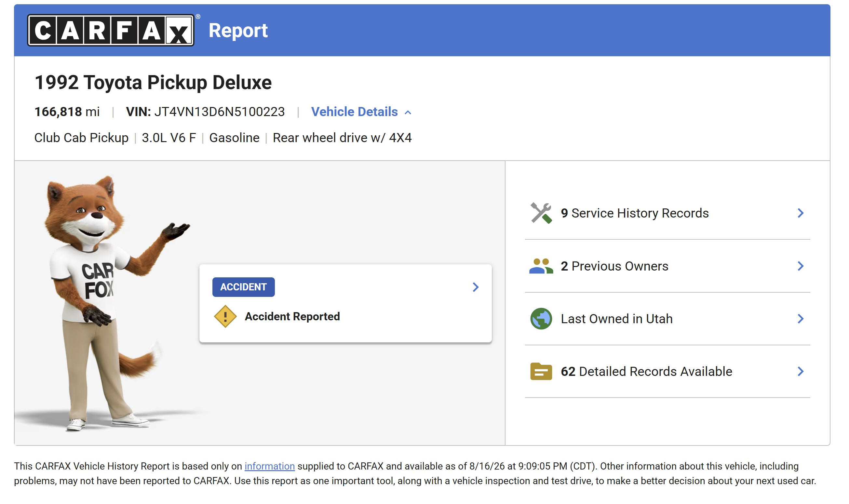Click the Vehicle Details link
This screenshot has width=849, height=504.
point(354,112)
